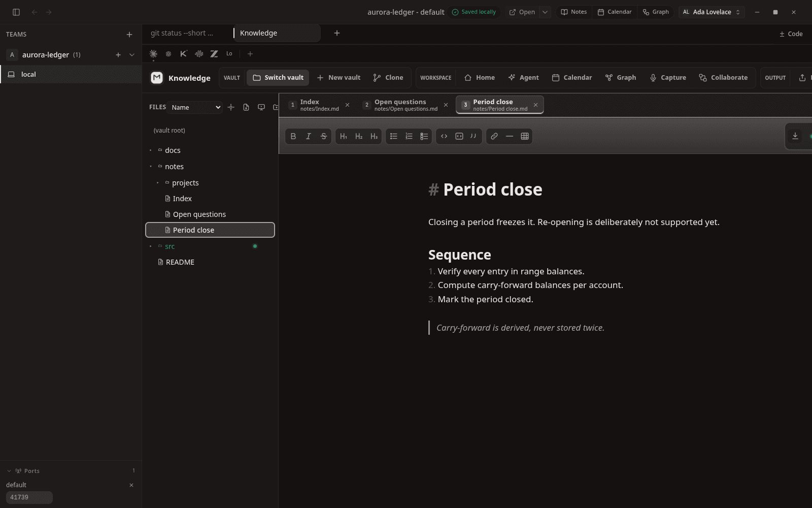
Task: Toggle italic formatting
Action: 309,136
